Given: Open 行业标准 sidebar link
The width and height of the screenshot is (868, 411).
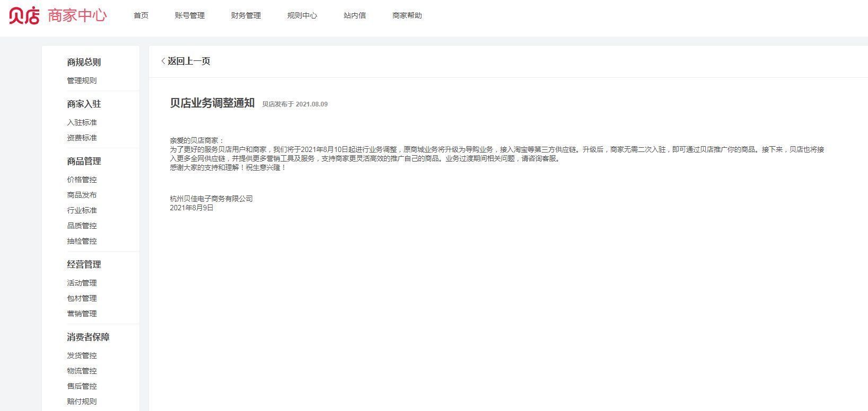Looking at the screenshot, I should [82, 210].
